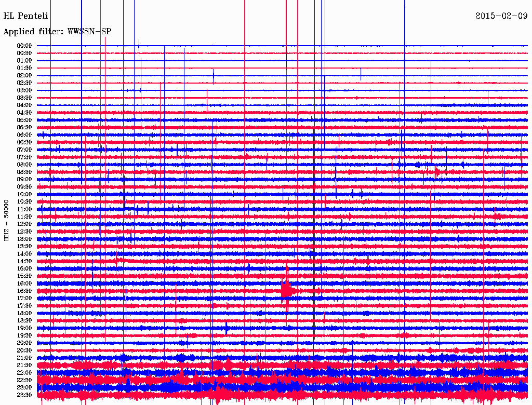532x405 pixels.
Task: Click the 17:00 time label
Action: click(24, 299)
